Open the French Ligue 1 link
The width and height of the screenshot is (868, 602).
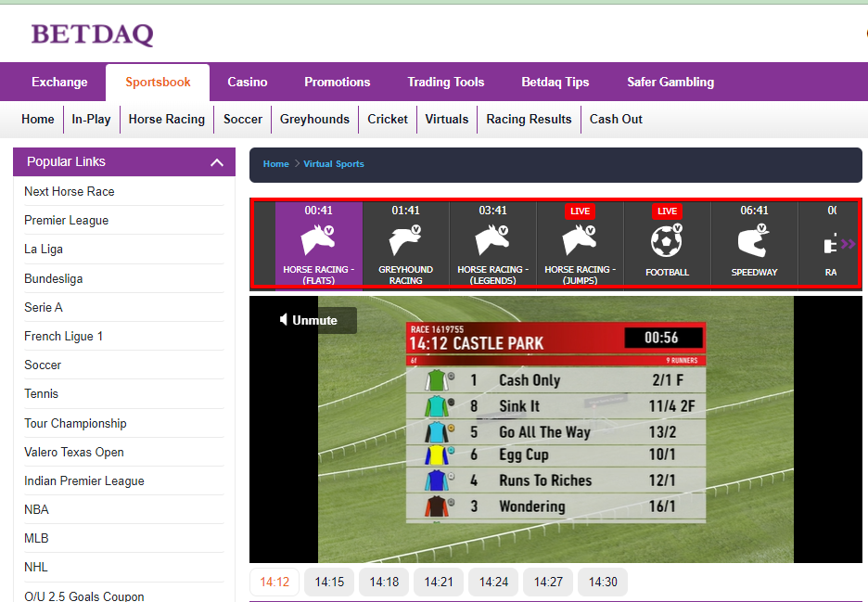tap(63, 336)
